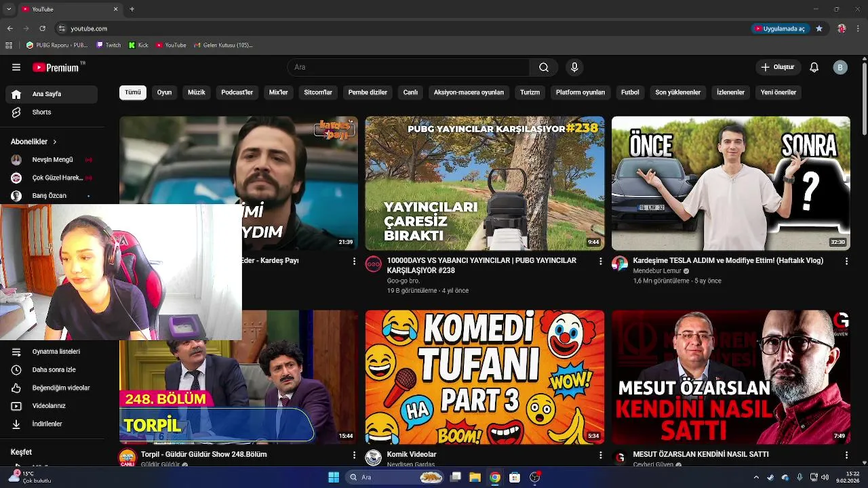
Task: Select the Aksiyon-macera oyunları chip
Action: click(x=469, y=92)
